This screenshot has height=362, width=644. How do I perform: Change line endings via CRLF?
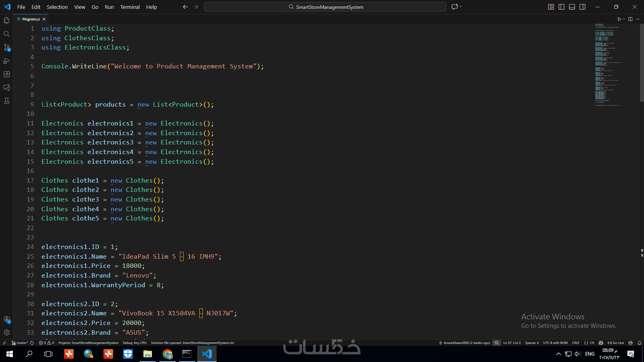[x=576, y=343]
